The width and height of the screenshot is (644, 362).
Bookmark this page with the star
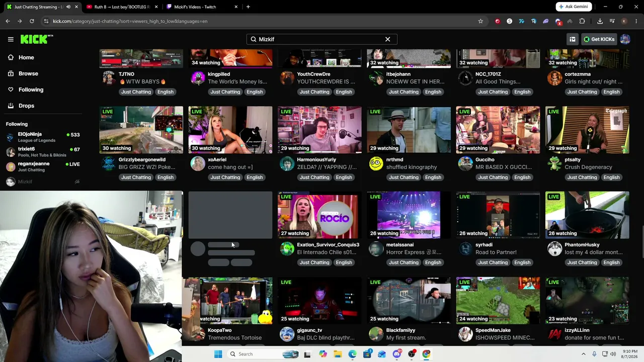(480, 21)
